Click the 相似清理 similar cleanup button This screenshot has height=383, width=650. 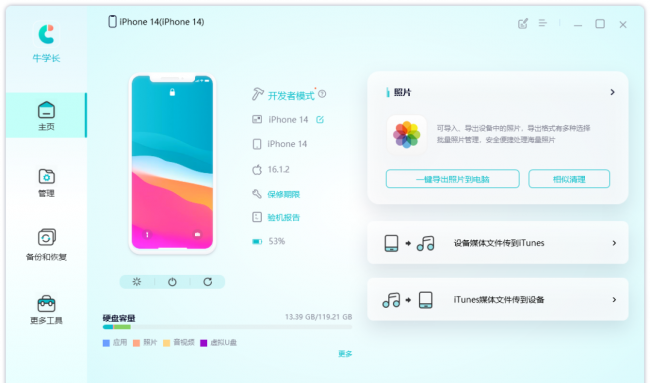click(x=569, y=179)
